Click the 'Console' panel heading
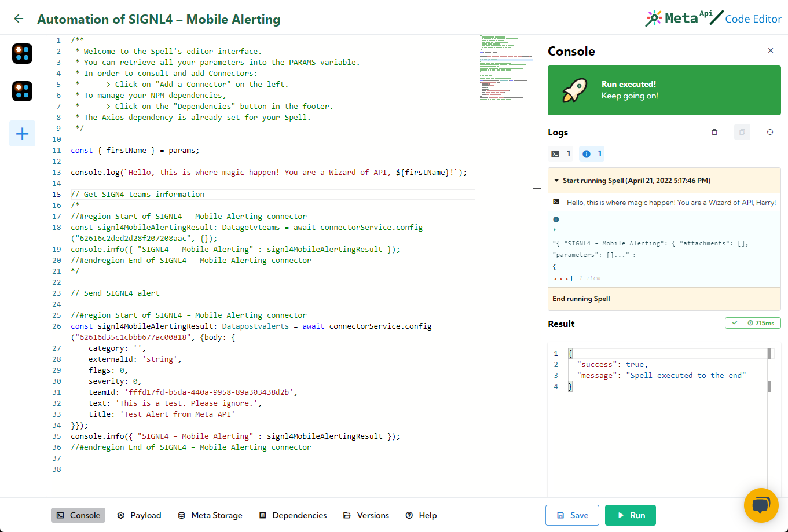Viewport: 788px width, 532px height. click(571, 51)
